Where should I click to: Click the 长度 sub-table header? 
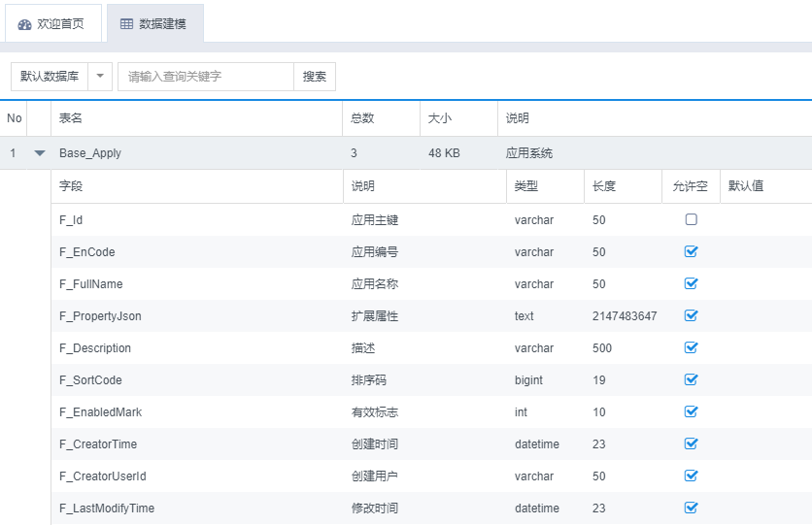click(623, 186)
